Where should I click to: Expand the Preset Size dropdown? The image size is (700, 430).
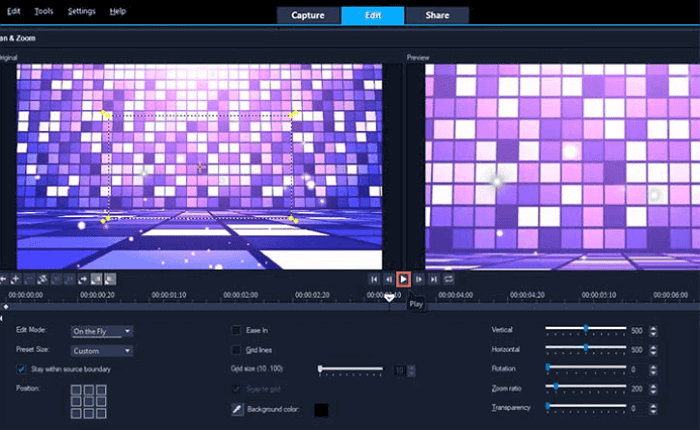click(101, 351)
